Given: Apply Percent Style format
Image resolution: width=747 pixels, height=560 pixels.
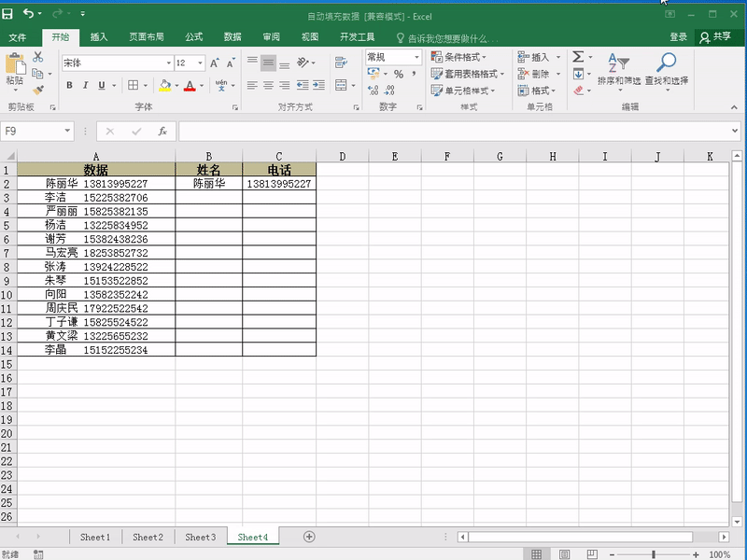Looking at the screenshot, I should (x=399, y=74).
